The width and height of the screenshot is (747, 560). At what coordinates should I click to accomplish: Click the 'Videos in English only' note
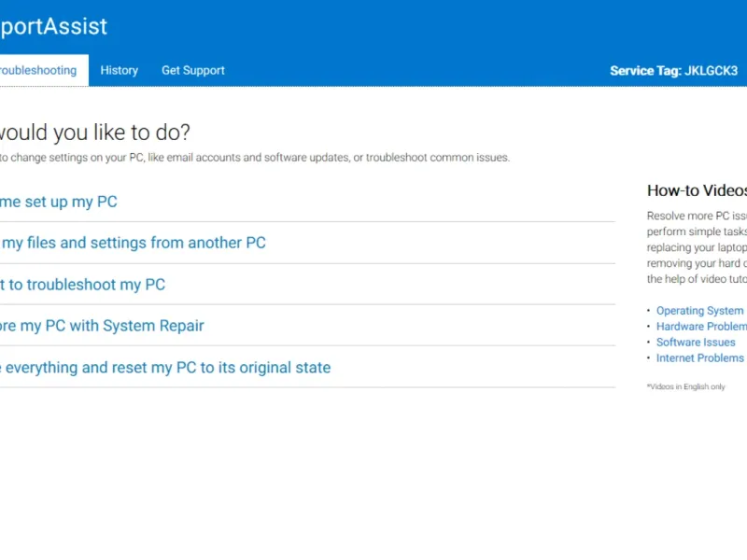point(686,386)
